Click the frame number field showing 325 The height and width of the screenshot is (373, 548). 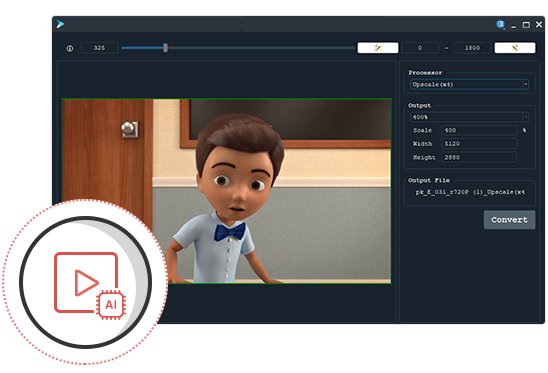click(x=100, y=48)
